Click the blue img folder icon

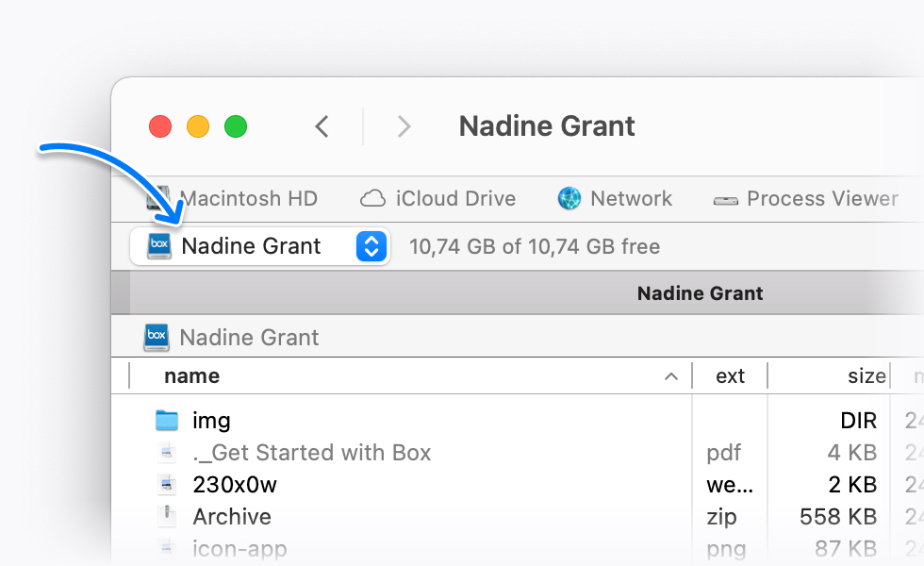pyautogui.click(x=167, y=420)
